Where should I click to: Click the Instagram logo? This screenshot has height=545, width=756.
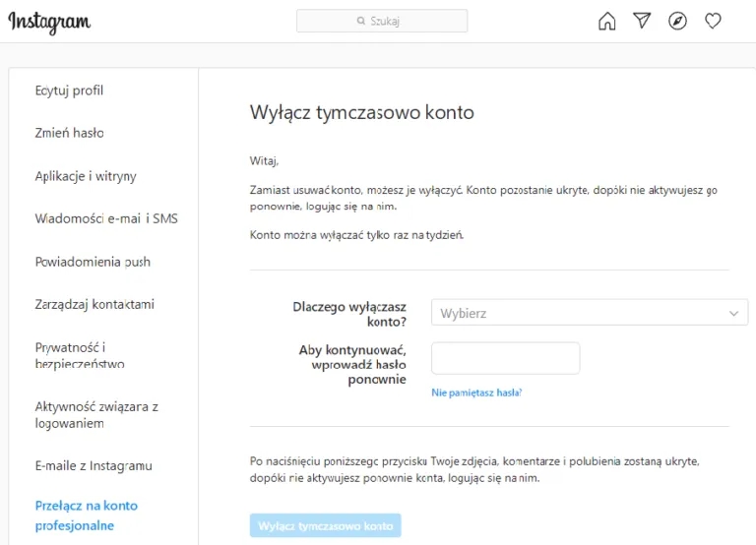pos(49,22)
